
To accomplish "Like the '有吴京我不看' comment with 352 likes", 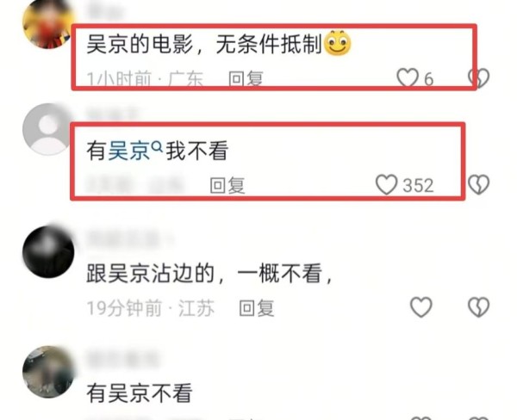I will (x=386, y=184).
